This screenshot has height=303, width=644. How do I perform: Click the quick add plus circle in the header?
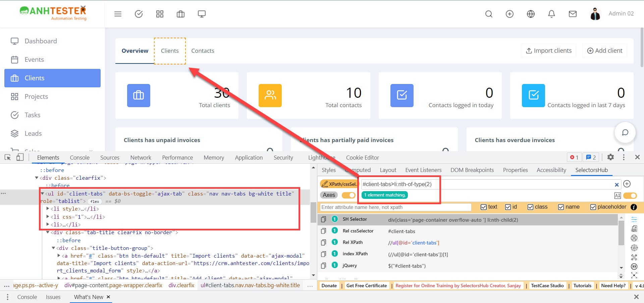click(x=509, y=14)
